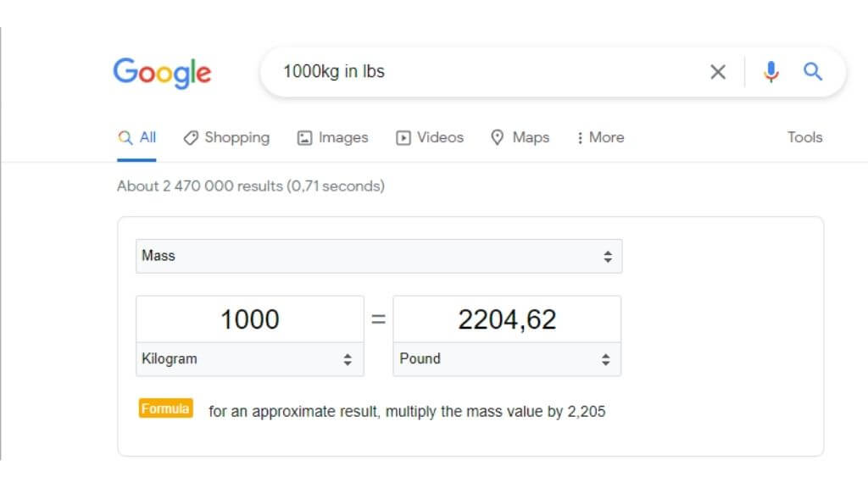Open the Pound unit dropdown
Image resolution: width=868 pixels, height=488 pixels.
(x=506, y=359)
